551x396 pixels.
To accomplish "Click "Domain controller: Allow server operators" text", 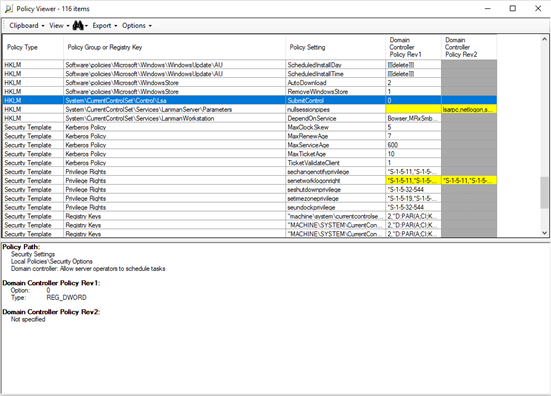I will (x=88, y=269).
